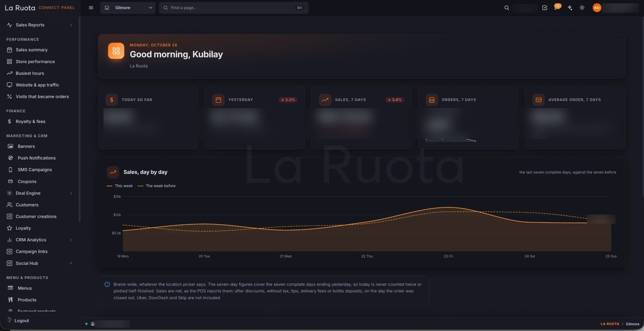Toggle The week before legend series
This screenshot has height=331, width=644.
tap(156, 186)
